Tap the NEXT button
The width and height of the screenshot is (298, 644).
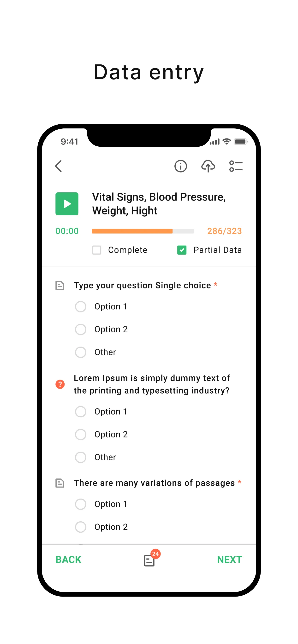click(230, 559)
